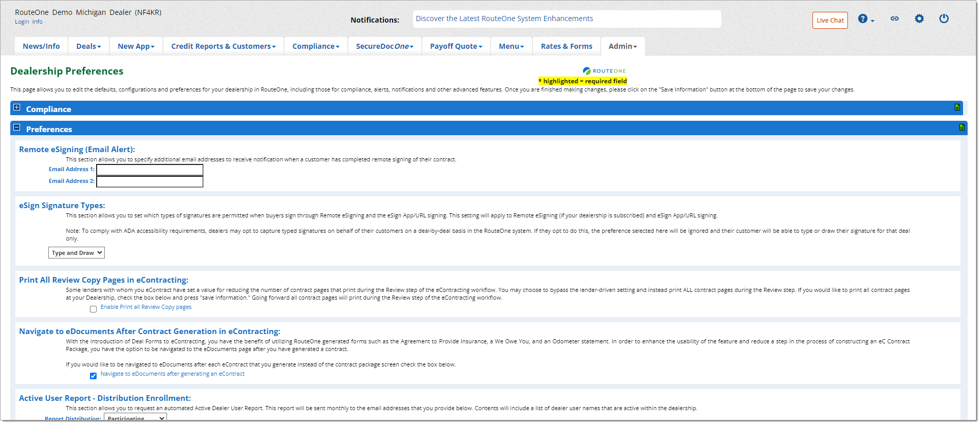Image resolution: width=980 pixels, height=424 pixels.
Task: Open the Type and Draw signature dropdown
Action: pyautogui.click(x=77, y=253)
